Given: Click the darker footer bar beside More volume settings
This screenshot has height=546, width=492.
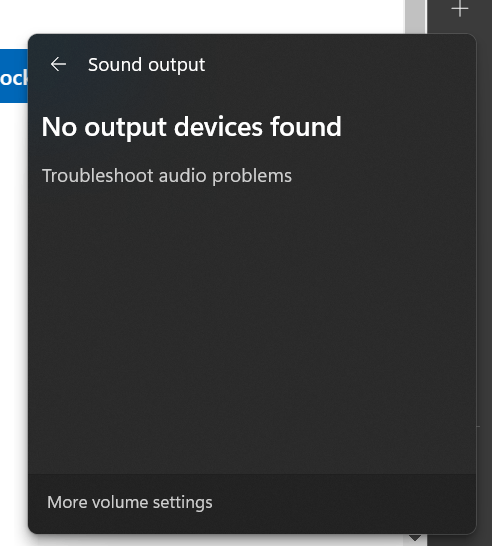Looking at the screenshot, I should coord(343,503).
